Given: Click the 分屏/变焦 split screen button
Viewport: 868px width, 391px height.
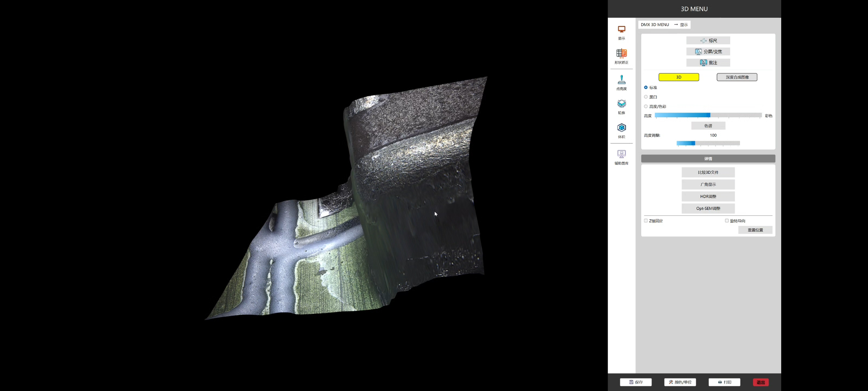Looking at the screenshot, I should coord(708,51).
